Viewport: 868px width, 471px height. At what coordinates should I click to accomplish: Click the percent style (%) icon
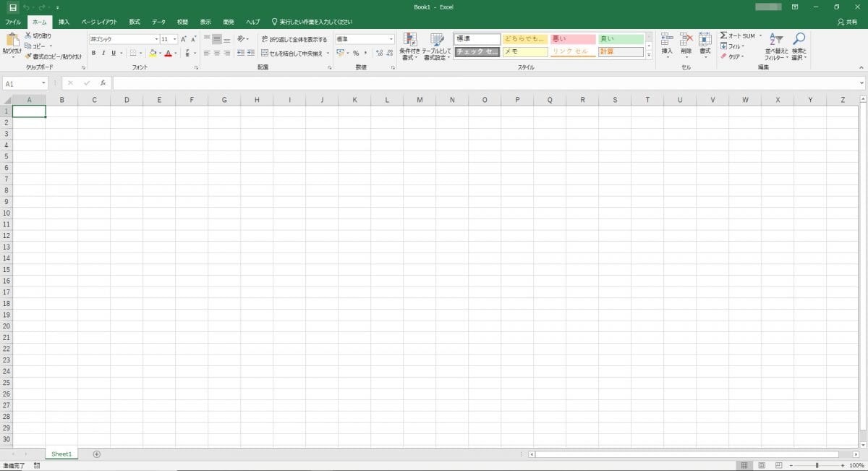tap(356, 53)
